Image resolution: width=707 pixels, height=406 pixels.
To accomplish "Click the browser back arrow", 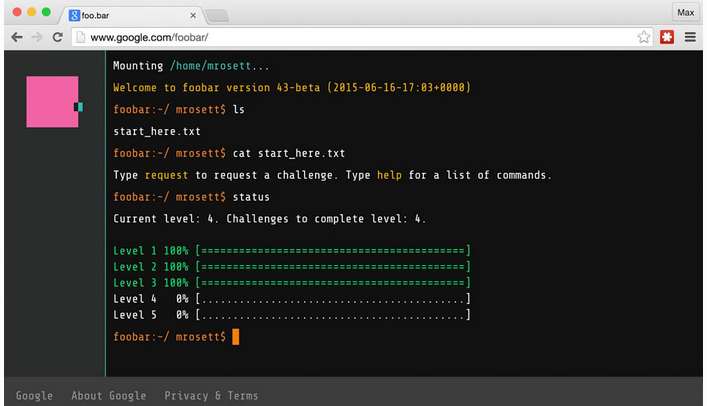I will pos(16,37).
